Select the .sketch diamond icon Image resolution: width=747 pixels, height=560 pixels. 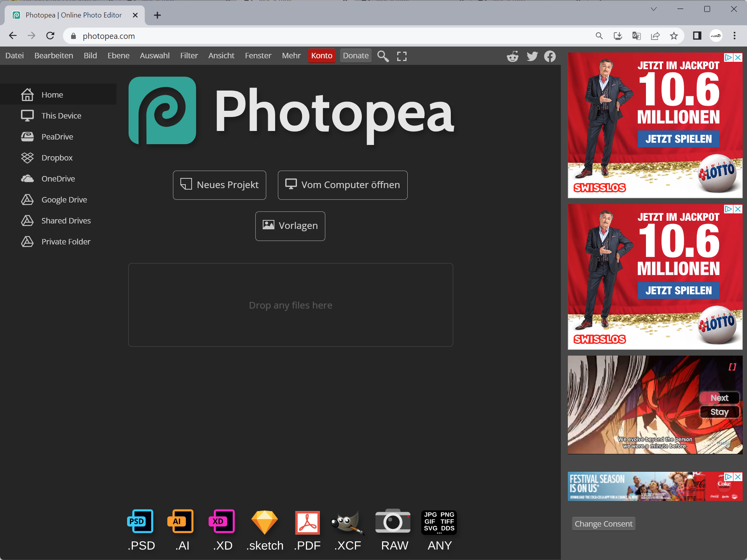265,522
